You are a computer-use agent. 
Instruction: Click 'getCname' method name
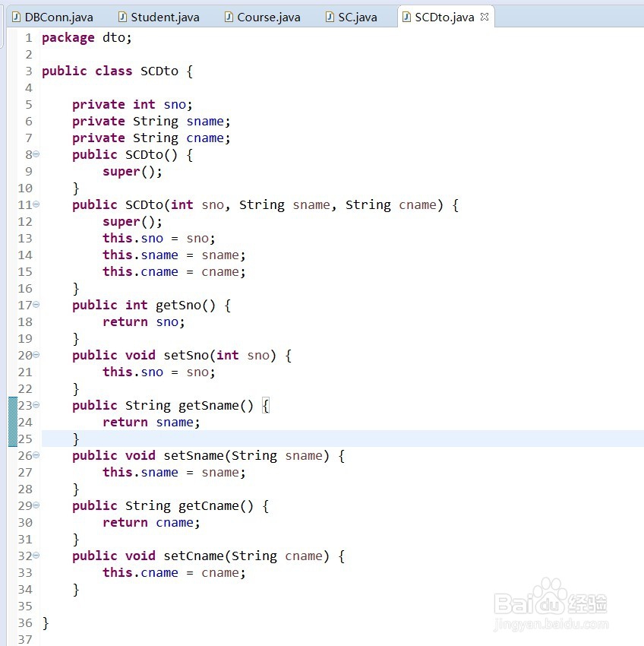209,506
